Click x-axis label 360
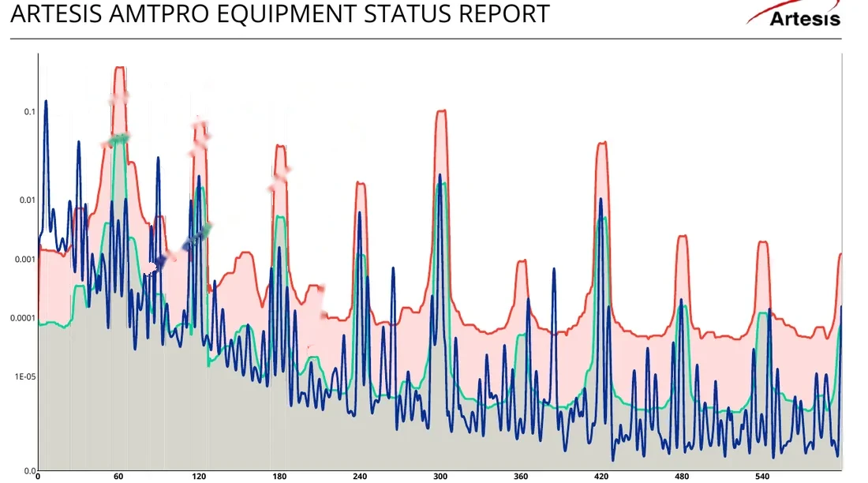 click(521, 477)
